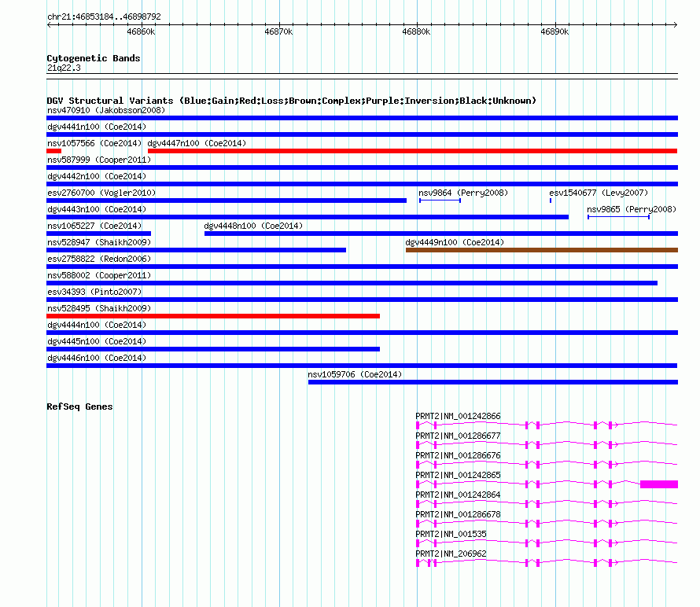Click the chr21:46853184..46898792 coordinate text

pos(104,17)
